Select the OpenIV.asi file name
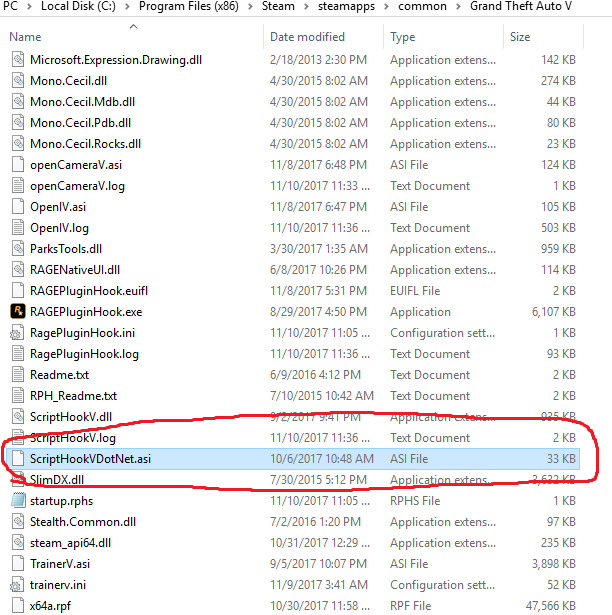The height and width of the screenshot is (615, 612). pyautogui.click(x=58, y=207)
